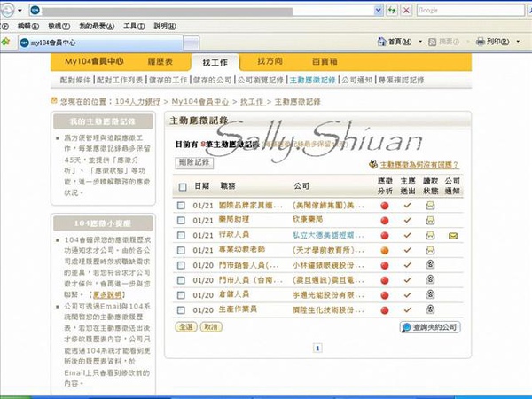The image size is (532, 399).
Task: Click the browser refresh icon
Action: point(392,10)
